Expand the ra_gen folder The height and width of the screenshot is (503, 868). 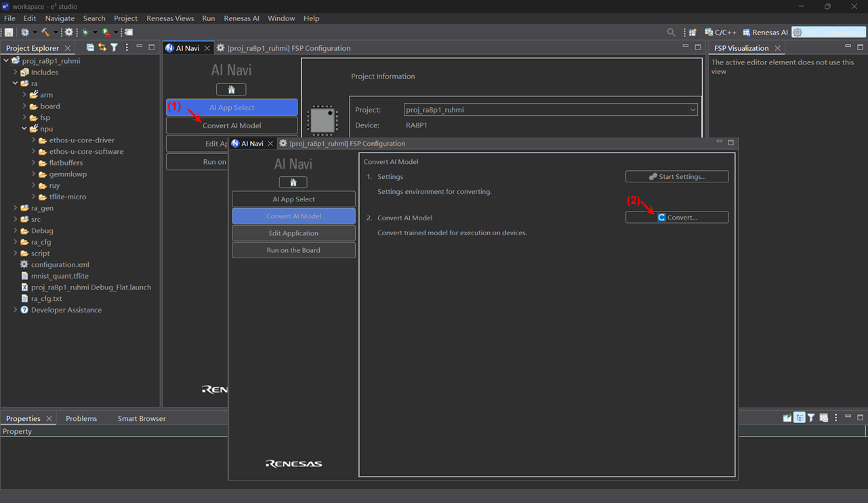(15, 208)
